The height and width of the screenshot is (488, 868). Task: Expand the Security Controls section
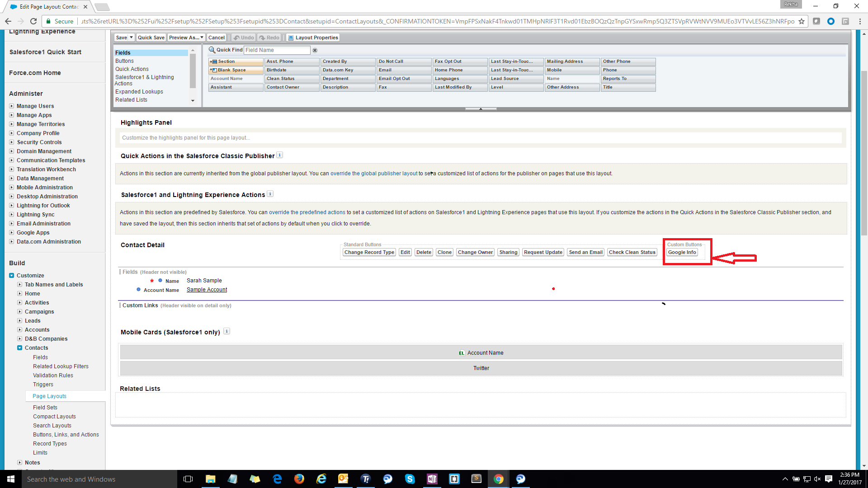12,142
